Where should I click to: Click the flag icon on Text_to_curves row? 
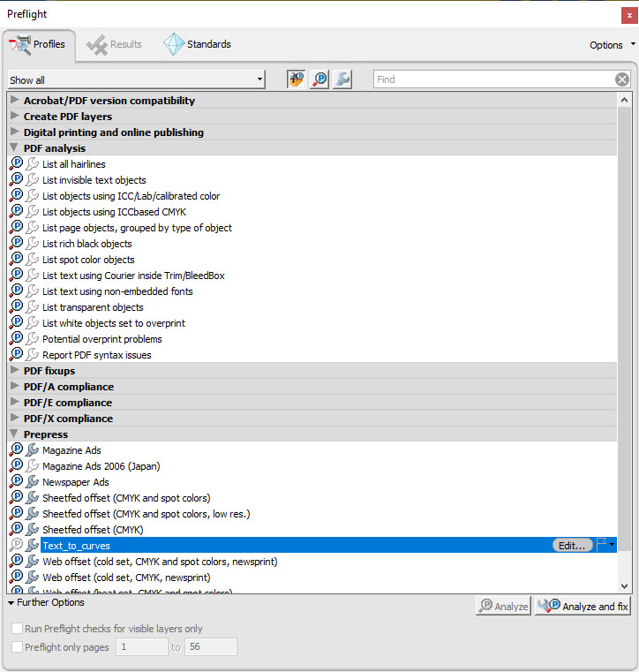pyautogui.click(x=601, y=544)
